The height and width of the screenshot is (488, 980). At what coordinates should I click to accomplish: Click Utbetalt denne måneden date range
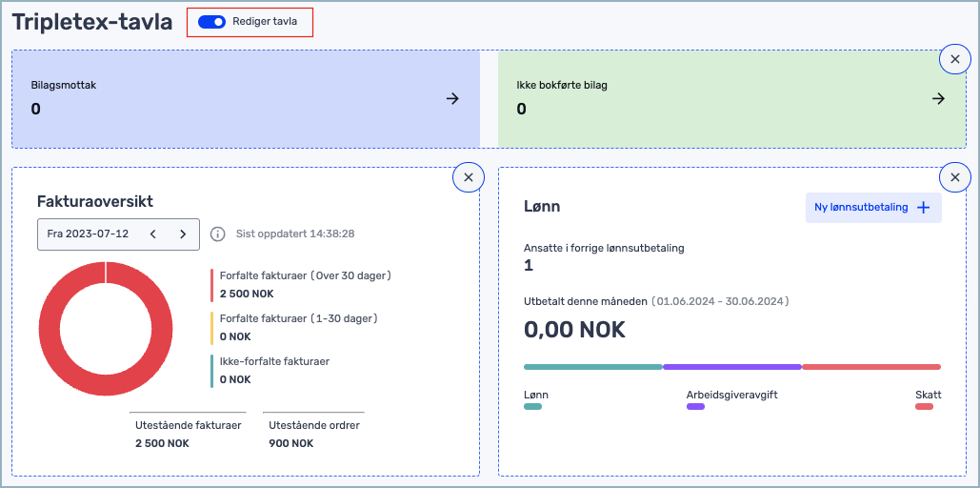tap(722, 301)
